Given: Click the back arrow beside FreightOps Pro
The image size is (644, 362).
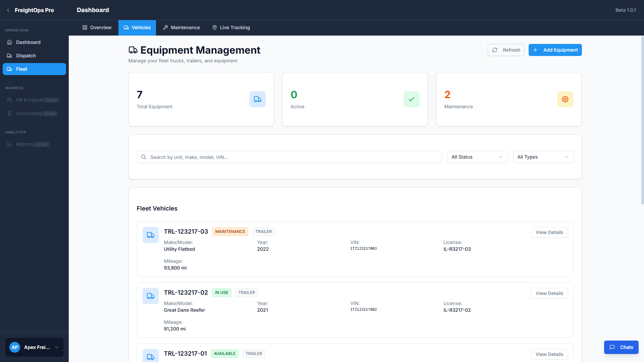Looking at the screenshot, I should click(8, 10).
